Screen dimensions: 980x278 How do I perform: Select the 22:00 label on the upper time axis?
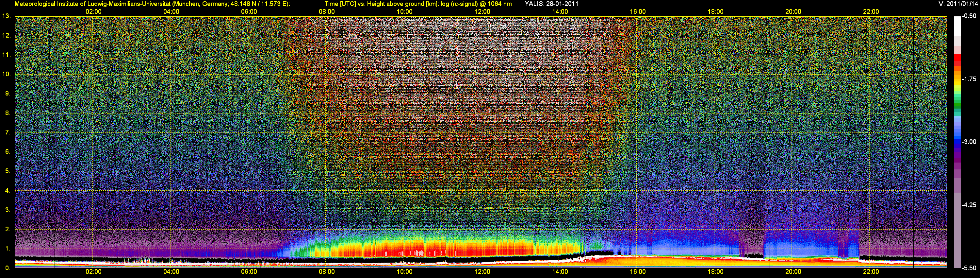pos(871,12)
